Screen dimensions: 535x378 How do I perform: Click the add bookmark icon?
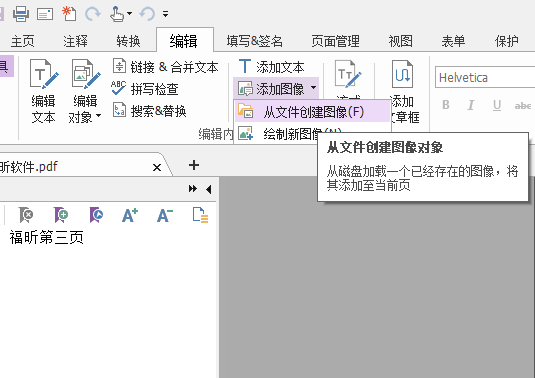click(61, 215)
